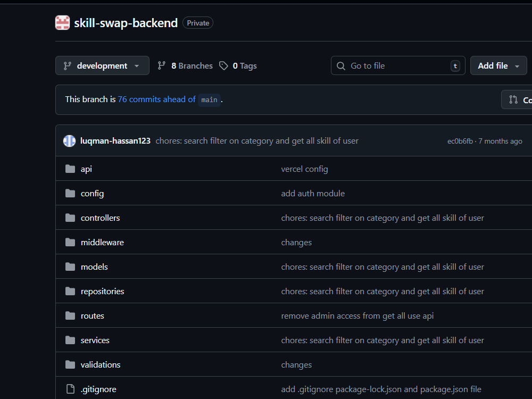Click the '7 months ago' commit timestamp
This screenshot has height=399, width=532.
coord(500,141)
